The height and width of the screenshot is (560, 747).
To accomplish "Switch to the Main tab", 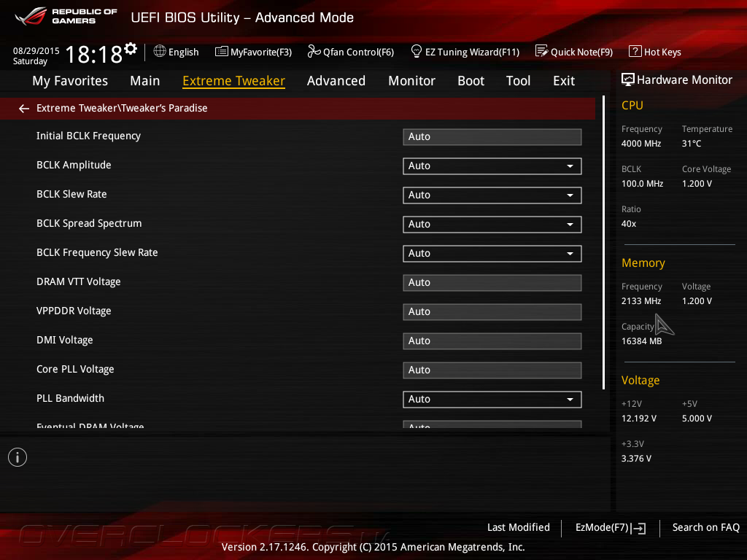I will point(145,81).
